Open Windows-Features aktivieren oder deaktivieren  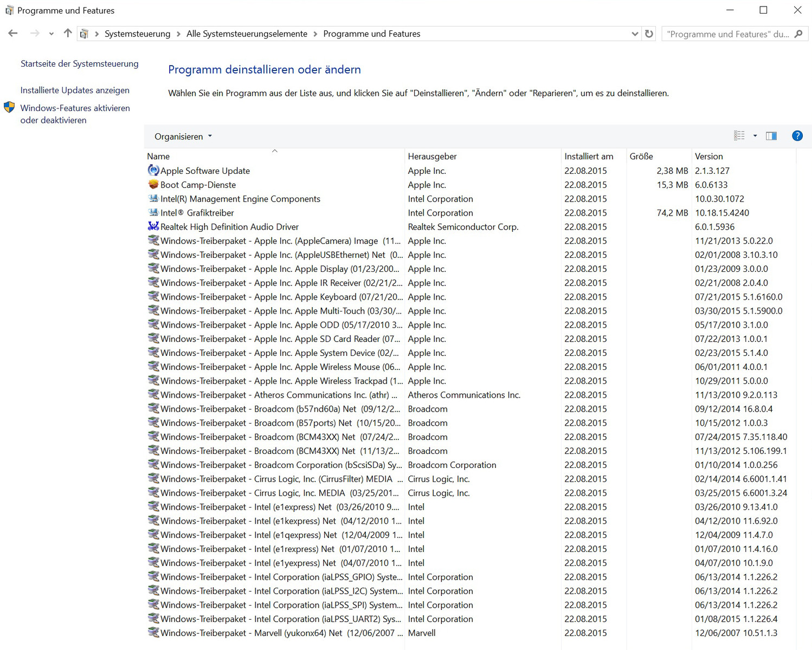tap(75, 114)
